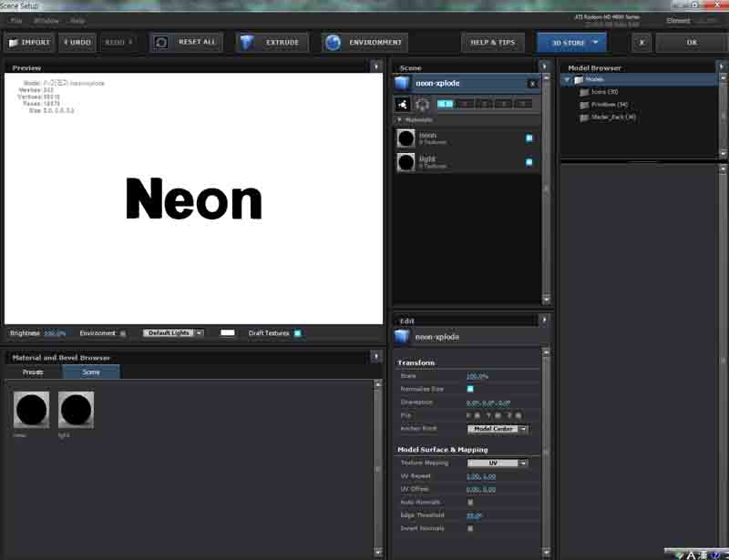Select group 2 button for neon-xplode
Viewport: 729px width, 560px height.
point(465,104)
